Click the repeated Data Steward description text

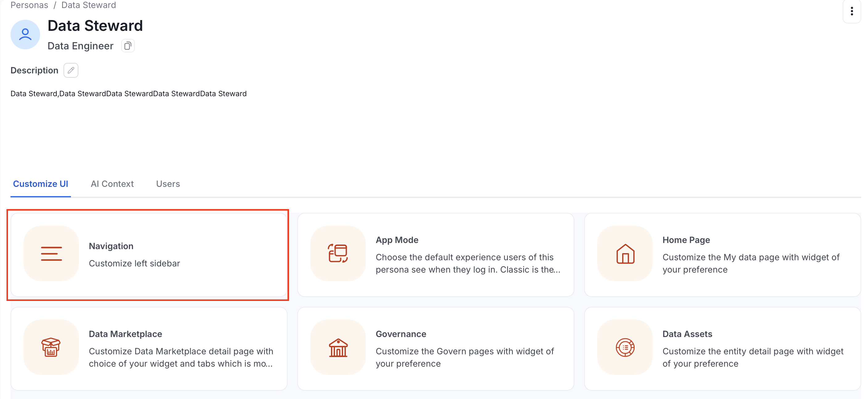point(128,94)
